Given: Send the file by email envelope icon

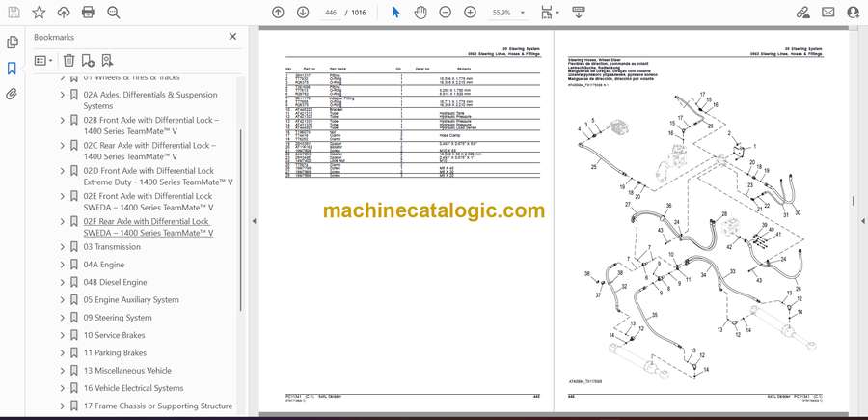Looking at the screenshot, I should (x=828, y=13).
